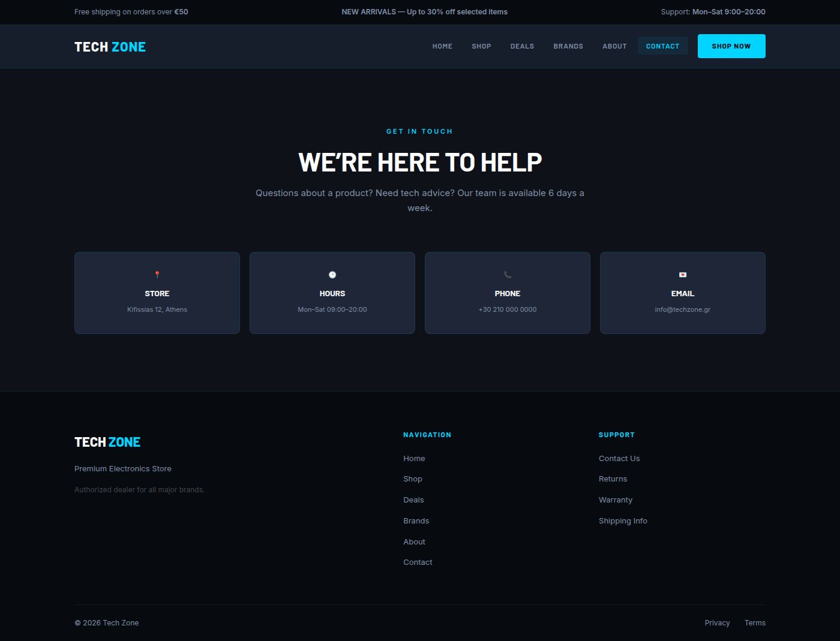
Task: Open footer Contact link under Navigation
Action: 418,562
